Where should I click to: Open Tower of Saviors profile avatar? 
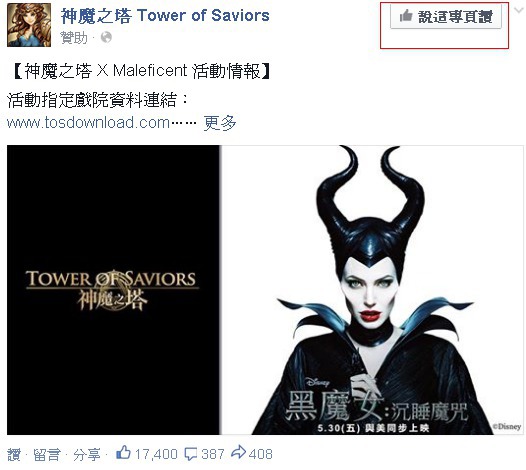[x=29, y=25]
